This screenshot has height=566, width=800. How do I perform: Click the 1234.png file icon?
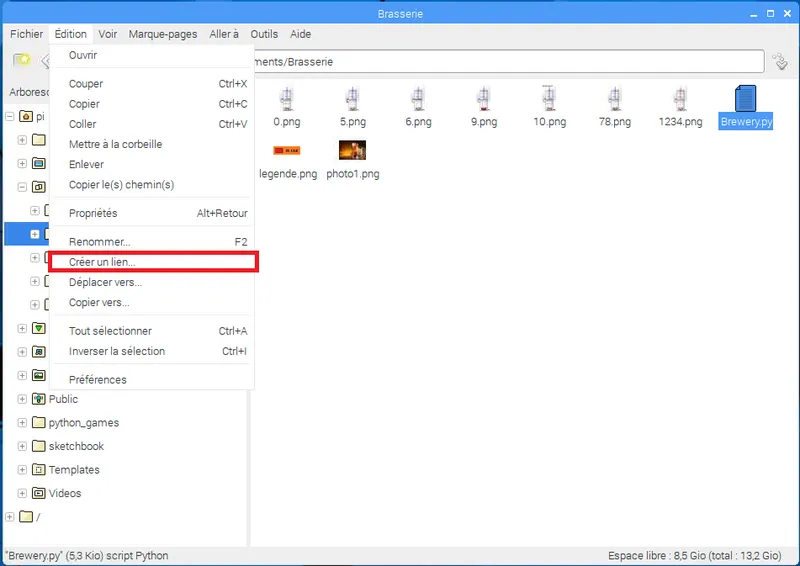(679, 100)
